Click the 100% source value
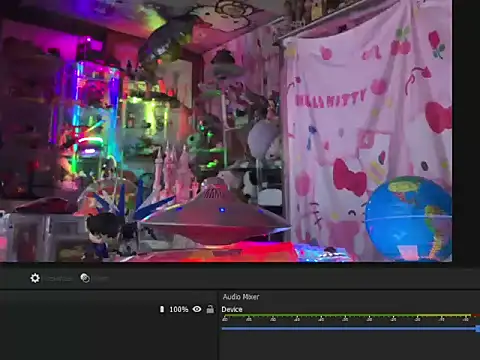 pyautogui.click(x=179, y=309)
